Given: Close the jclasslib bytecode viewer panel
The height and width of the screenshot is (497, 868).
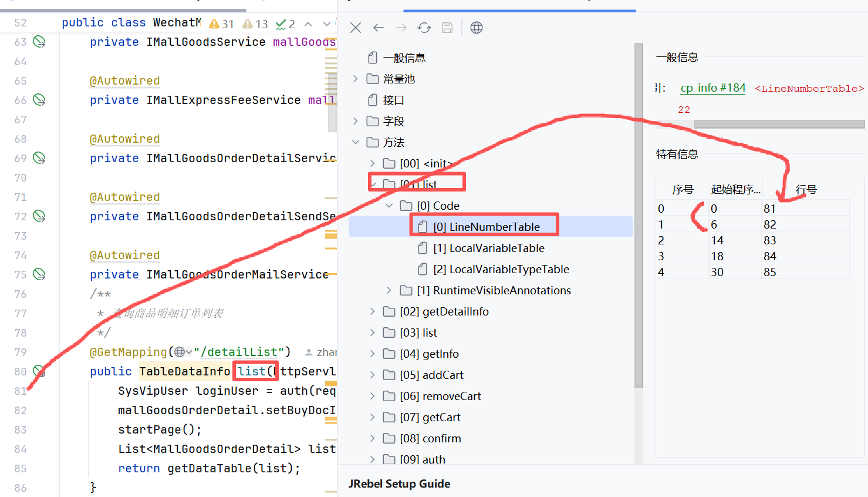Looking at the screenshot, I should 356,28.
